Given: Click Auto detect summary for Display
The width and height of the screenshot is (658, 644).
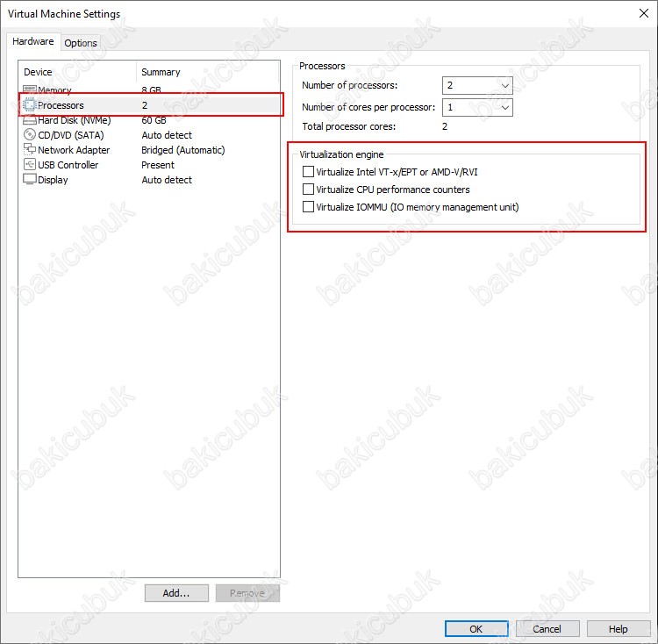Looking at the screenshot, I should point(167,180).
